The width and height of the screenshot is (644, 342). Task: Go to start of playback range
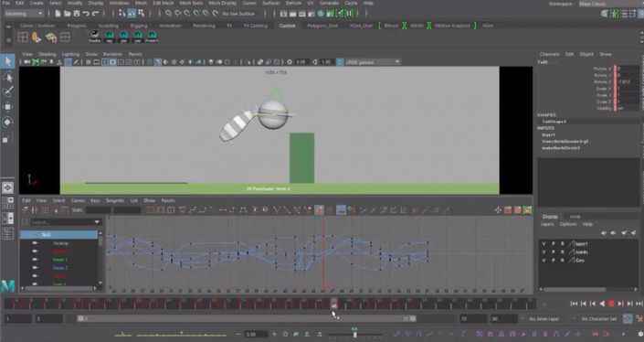(574, 304)
